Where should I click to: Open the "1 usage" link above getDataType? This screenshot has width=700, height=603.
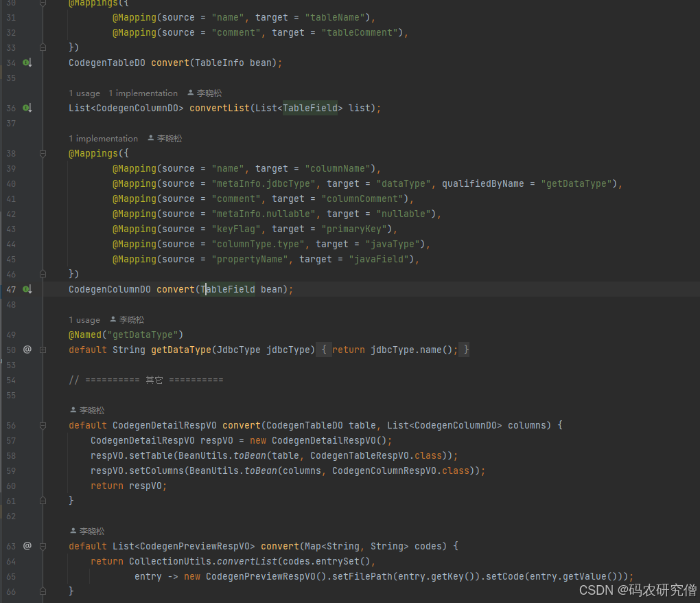[84, 319]
